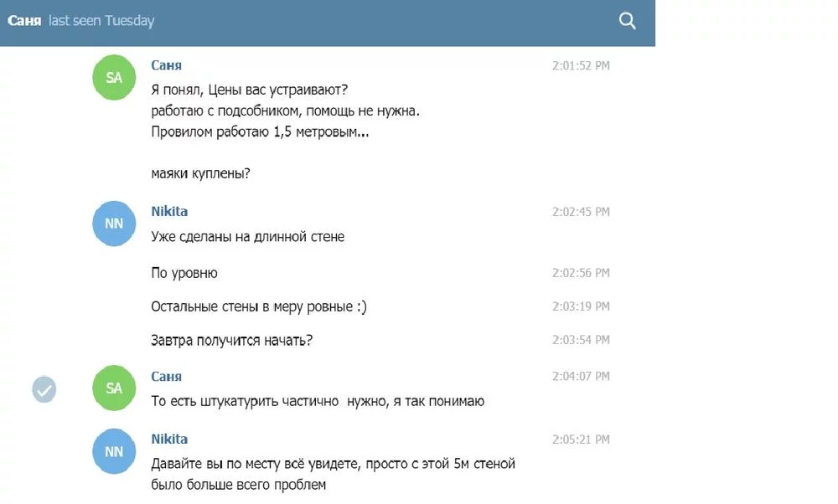The image size is (838, 504).
Task: Click the search magnifier icon in the header
Action: (627, 21)
